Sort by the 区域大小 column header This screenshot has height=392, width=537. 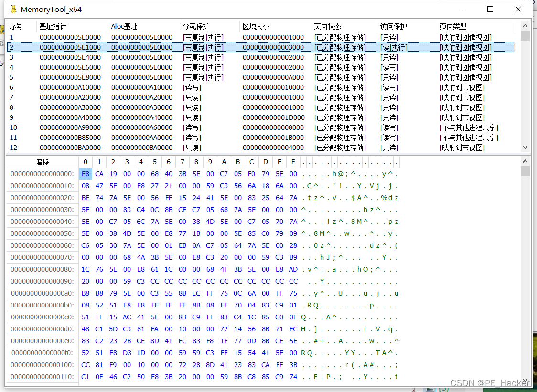coord(275,26)
